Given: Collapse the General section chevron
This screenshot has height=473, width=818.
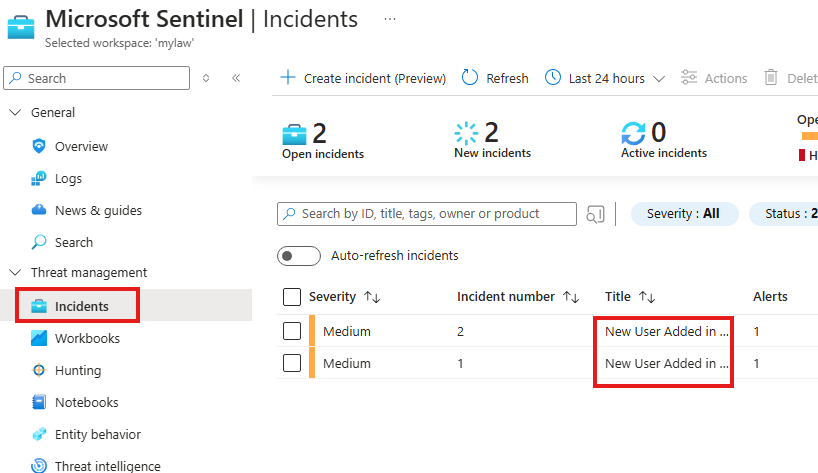Looking at the screenshot, I should coord(16,112).
